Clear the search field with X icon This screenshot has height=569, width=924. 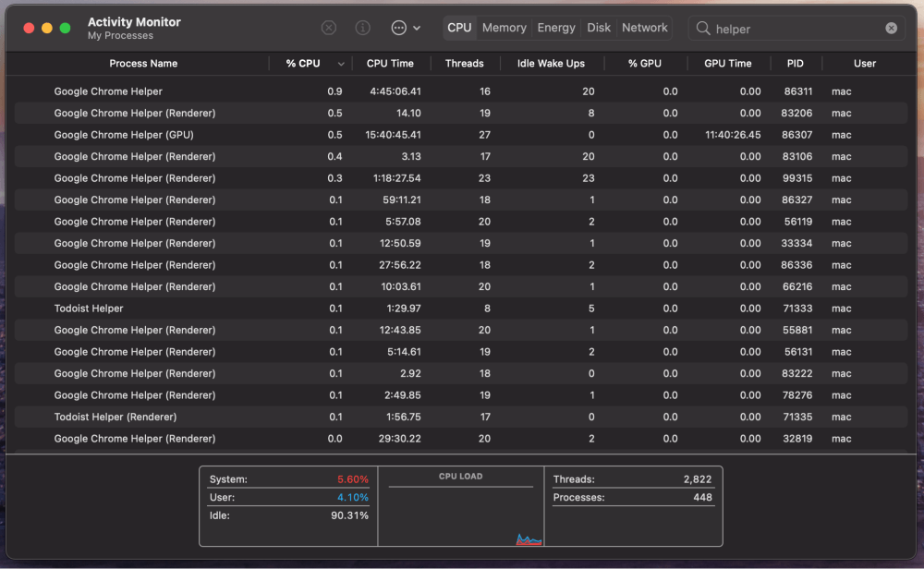(x=891, y=29)
